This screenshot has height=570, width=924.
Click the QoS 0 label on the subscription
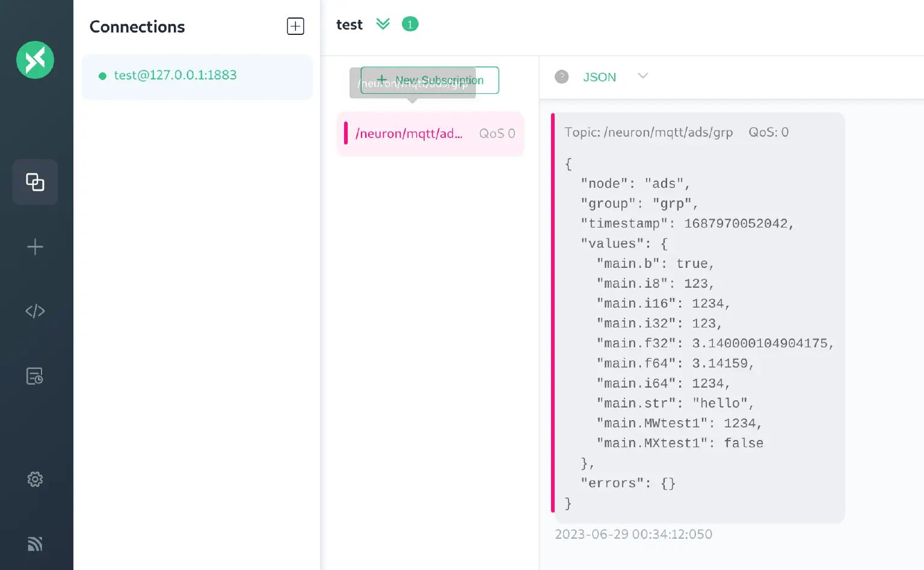click(x=497, y=134)
